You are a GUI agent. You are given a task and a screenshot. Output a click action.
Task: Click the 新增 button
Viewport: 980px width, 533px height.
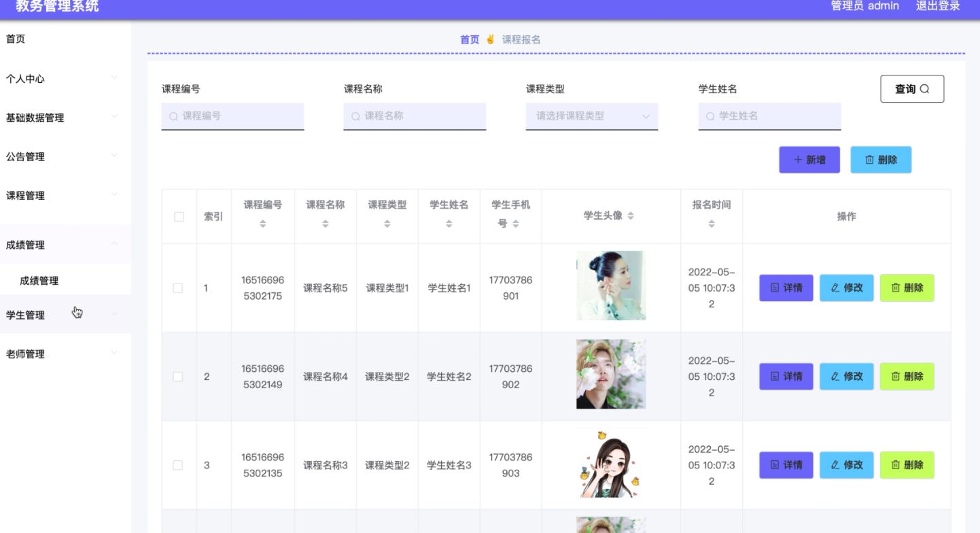coord(809,160)
